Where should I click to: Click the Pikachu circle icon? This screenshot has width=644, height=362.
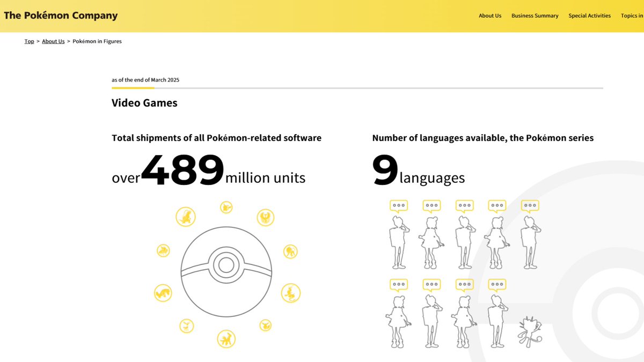[226, 207]
